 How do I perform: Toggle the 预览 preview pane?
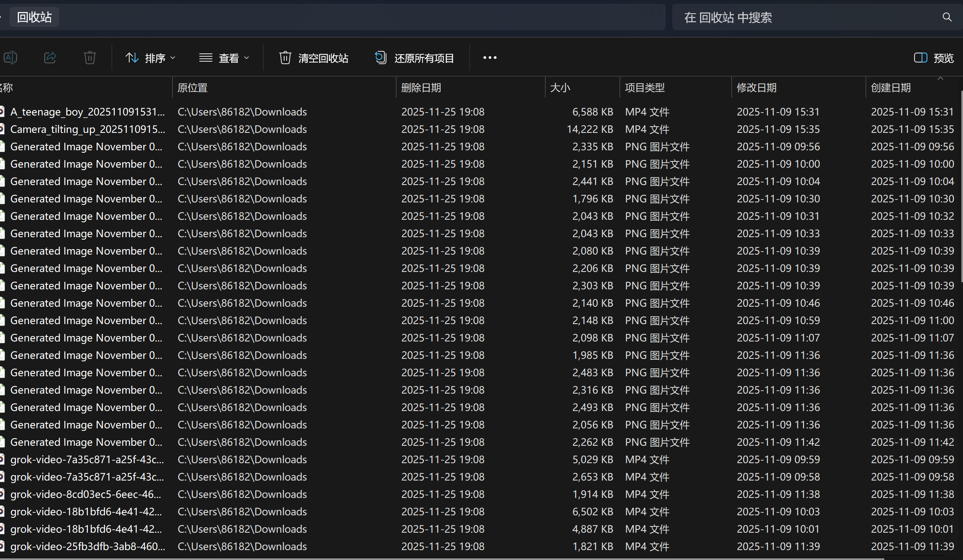943,58
